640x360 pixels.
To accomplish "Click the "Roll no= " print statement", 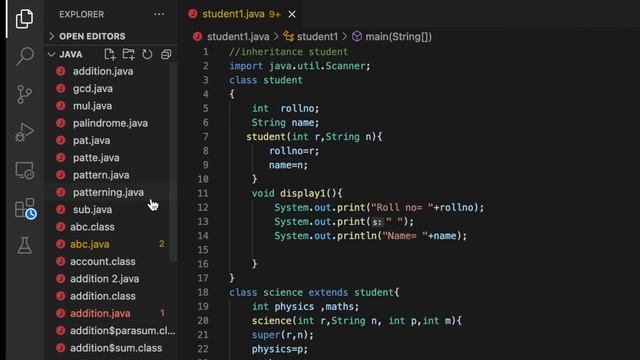I will [x=379, y=207].
